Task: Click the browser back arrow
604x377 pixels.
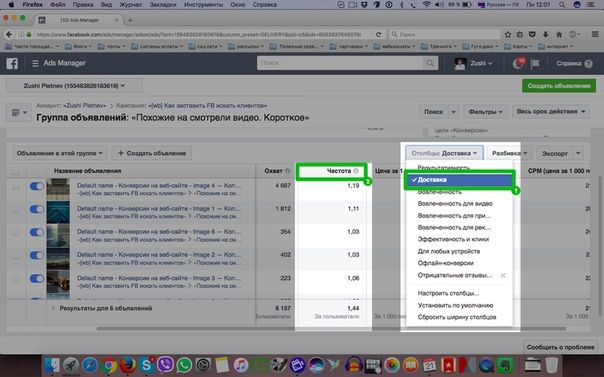Action: [9, 34]
